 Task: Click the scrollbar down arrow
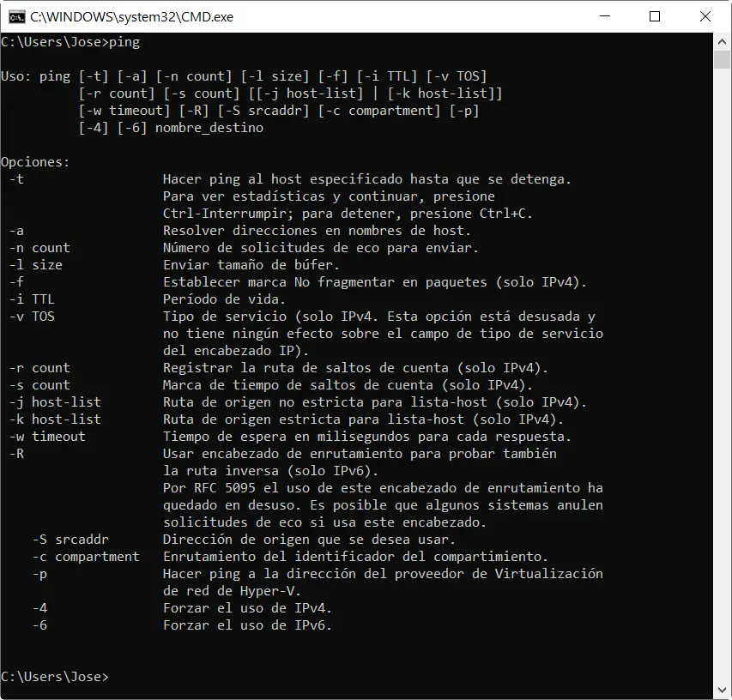(723, 691)
